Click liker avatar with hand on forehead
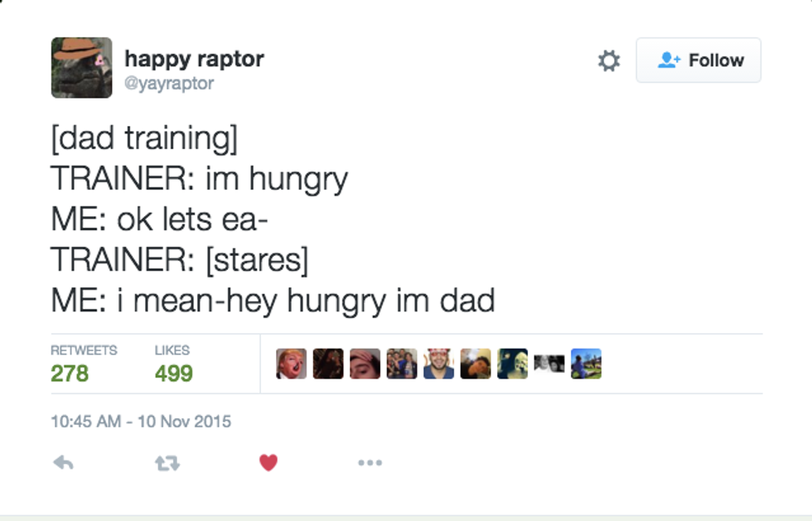The image size is (812, 521). [365, 364]
